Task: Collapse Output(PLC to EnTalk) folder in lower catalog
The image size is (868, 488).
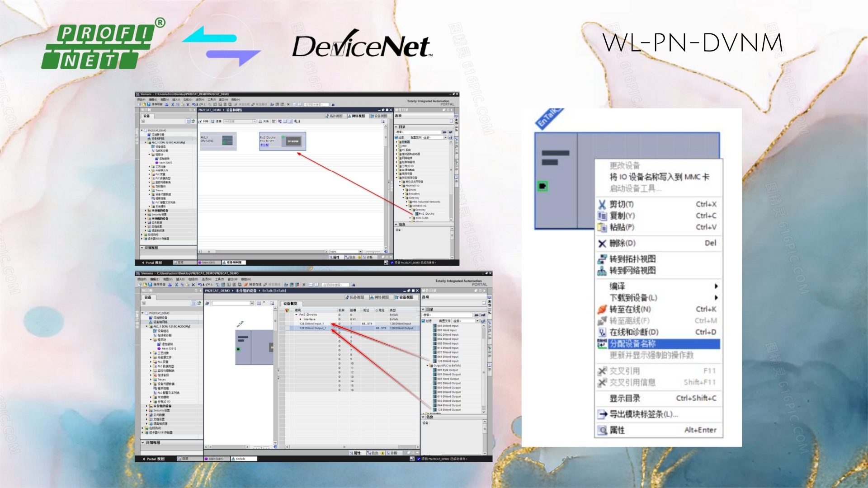Action: coord(428,366)
